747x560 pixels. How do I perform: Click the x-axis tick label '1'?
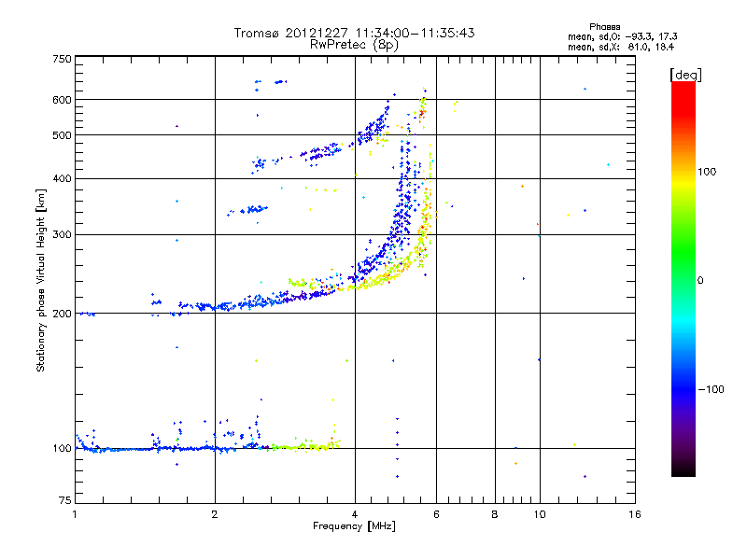(75, 514)
